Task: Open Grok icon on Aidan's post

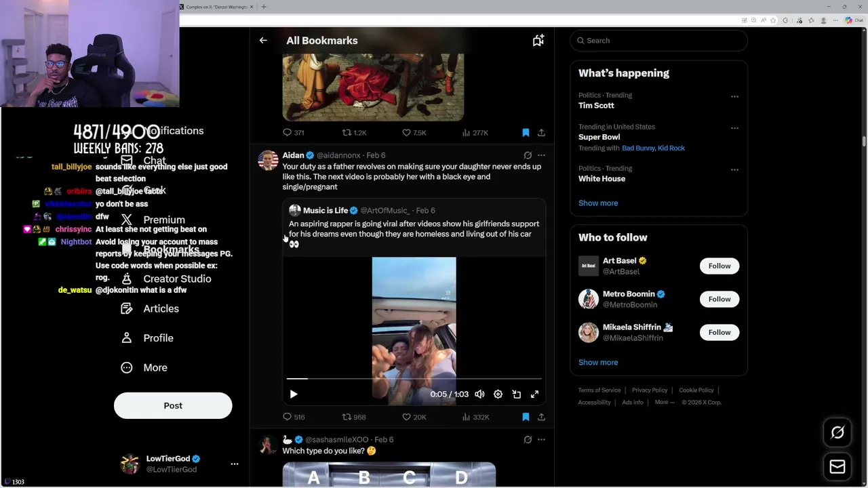Action: (x=528, y=155)
